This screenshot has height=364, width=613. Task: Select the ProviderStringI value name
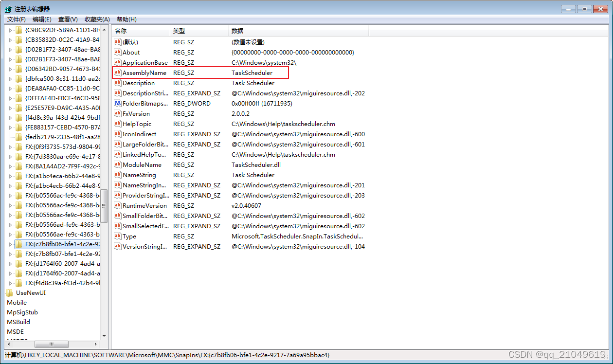click(x=146, y=195)
